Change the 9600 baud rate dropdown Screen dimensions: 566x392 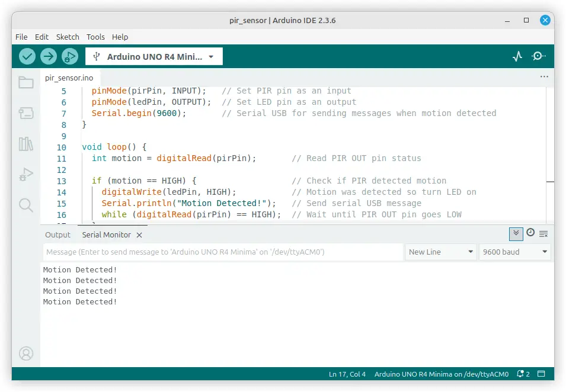click(514, 252)
